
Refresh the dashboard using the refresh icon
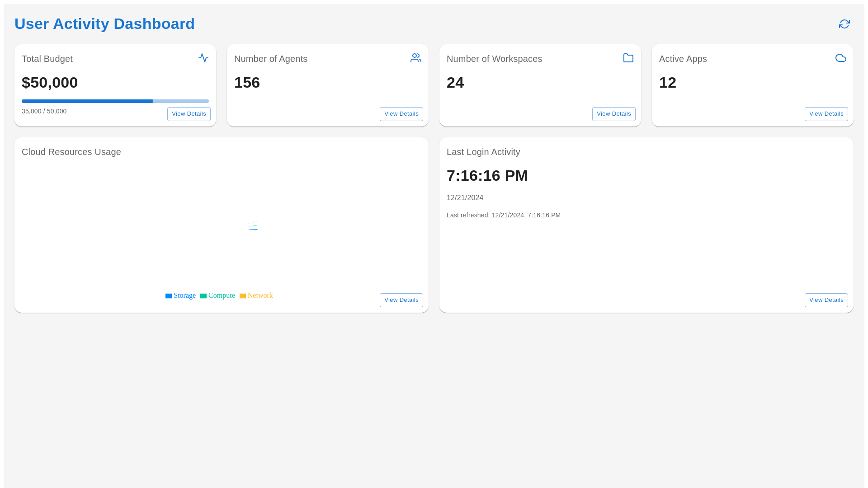click(844, 23)
